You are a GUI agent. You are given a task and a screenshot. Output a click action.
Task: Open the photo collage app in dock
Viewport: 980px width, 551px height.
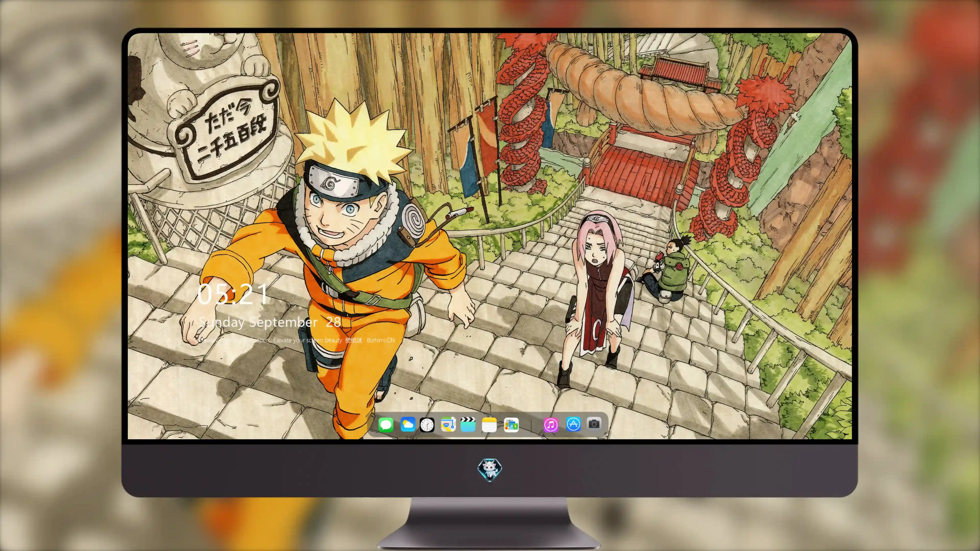pyautogui.click(x=511, y=424)
